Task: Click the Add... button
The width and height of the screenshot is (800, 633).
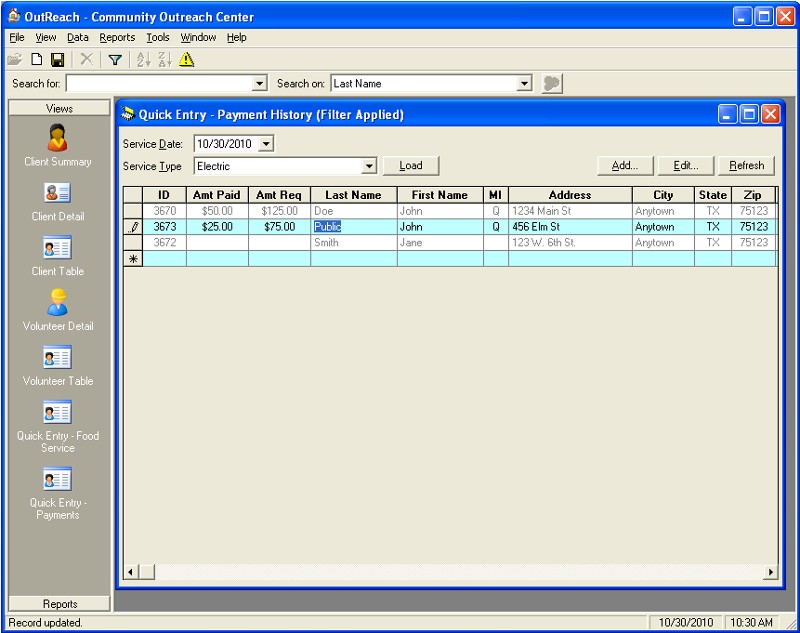Action: tap(625, 166)
